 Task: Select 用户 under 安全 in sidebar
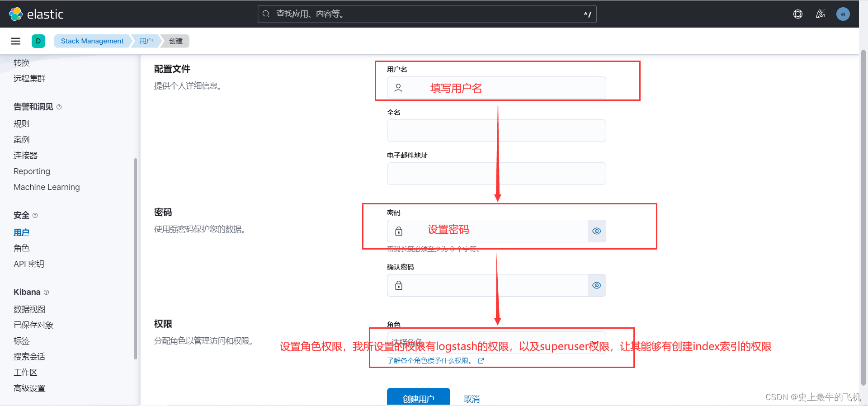21,232
